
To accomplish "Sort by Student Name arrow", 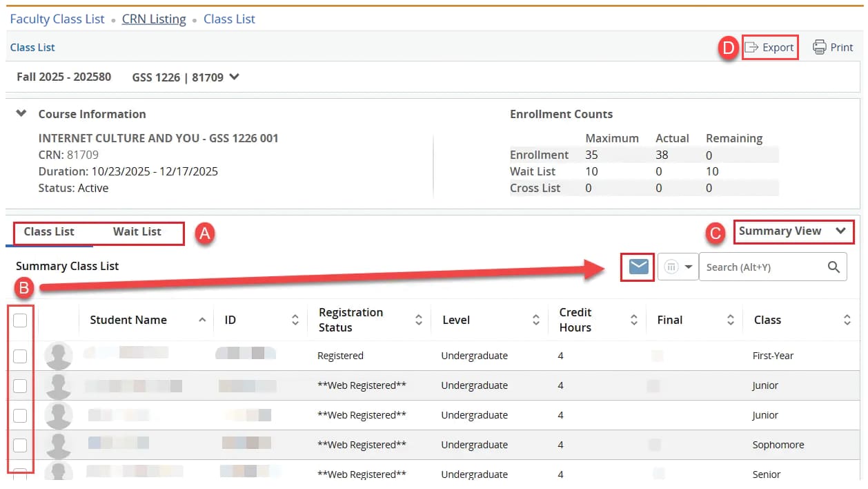I will coord(202,320).
